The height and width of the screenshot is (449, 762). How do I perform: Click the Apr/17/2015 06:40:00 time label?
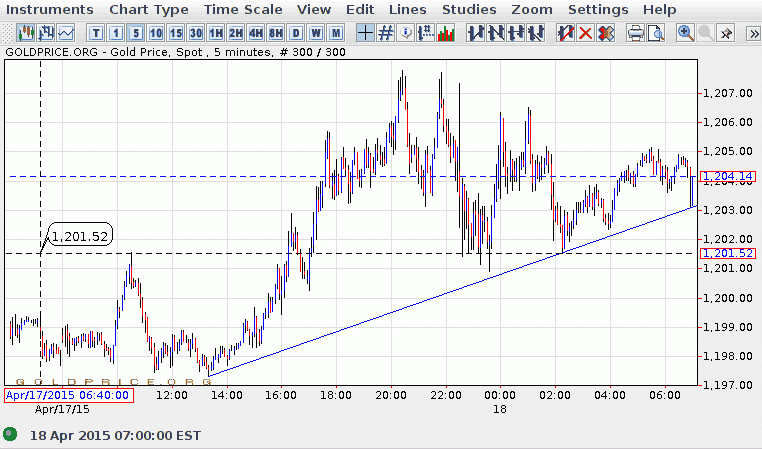pos(68,395)
